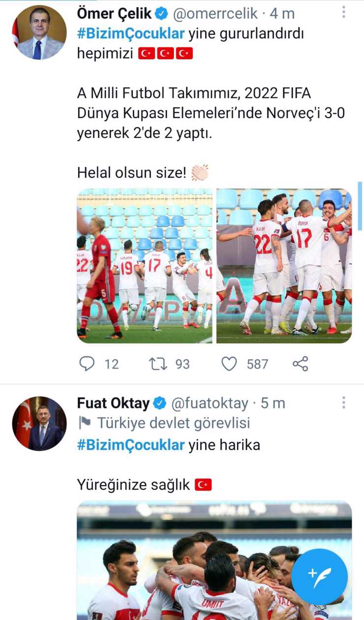Viewport: 364px width, 620px height.
Task: Open more options for Ömer Çelik's tweet
Action: pos(343,13)
